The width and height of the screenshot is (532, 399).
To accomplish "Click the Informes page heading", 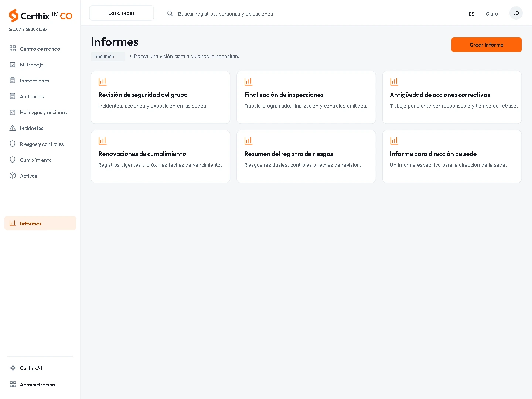I will pos(115,42).
